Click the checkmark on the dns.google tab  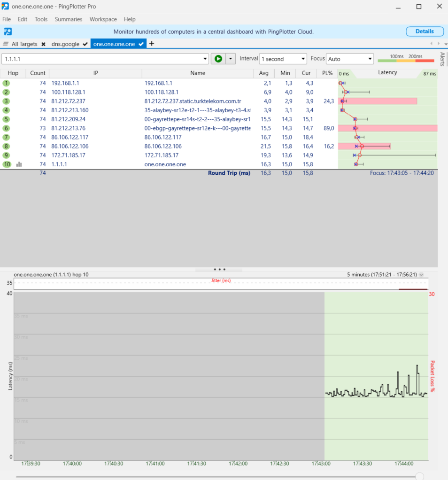tap(85, 44)
